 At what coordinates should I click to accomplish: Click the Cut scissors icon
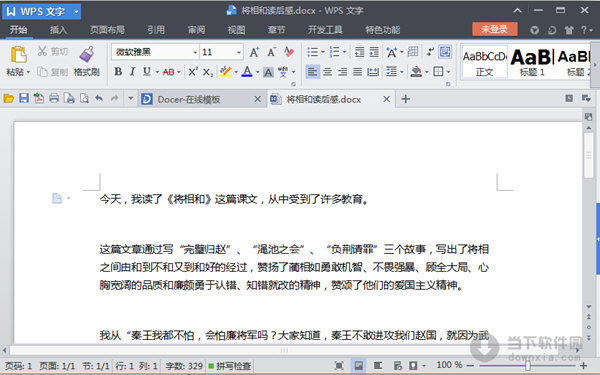tap(42, 51)
